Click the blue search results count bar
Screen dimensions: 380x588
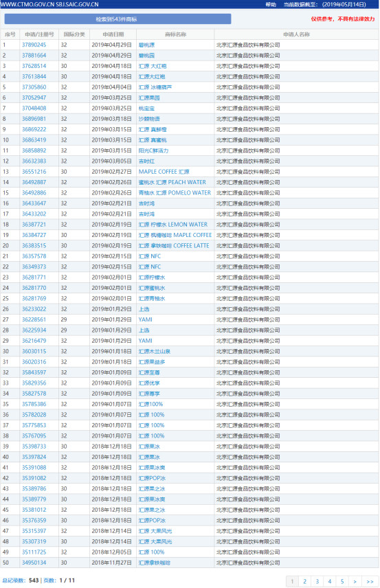[x=118, y=19]
